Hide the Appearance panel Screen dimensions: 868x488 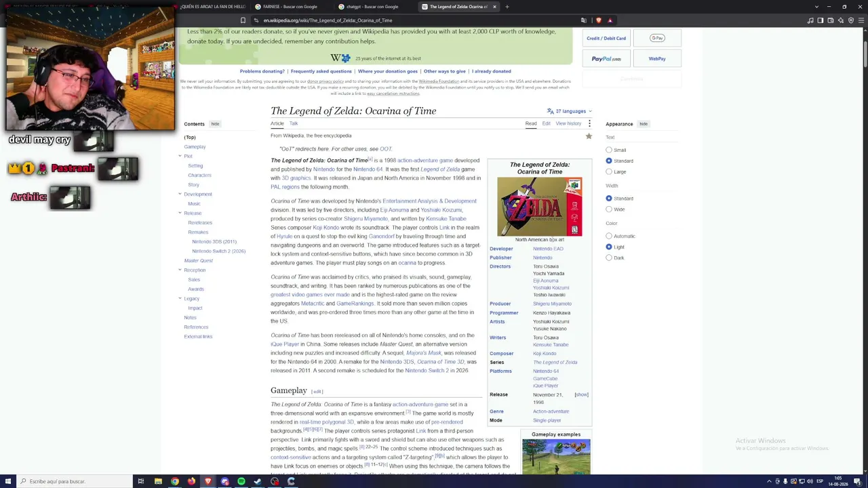click(x=644, y=124)
